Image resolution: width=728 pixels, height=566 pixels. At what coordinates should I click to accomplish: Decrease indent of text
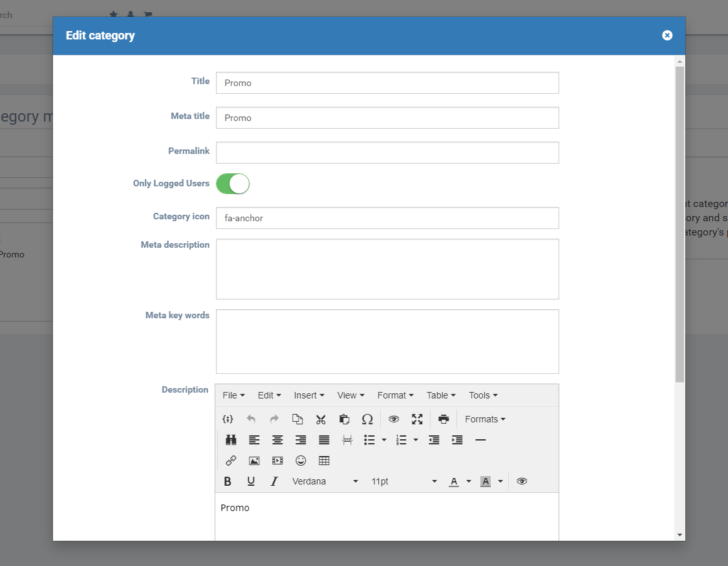(x=434, y=440)
